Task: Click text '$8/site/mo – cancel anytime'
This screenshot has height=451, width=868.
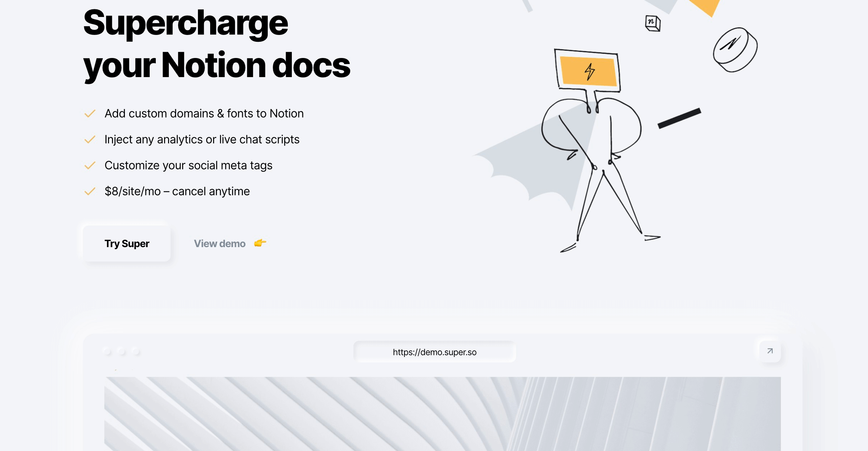Action: 177,191
